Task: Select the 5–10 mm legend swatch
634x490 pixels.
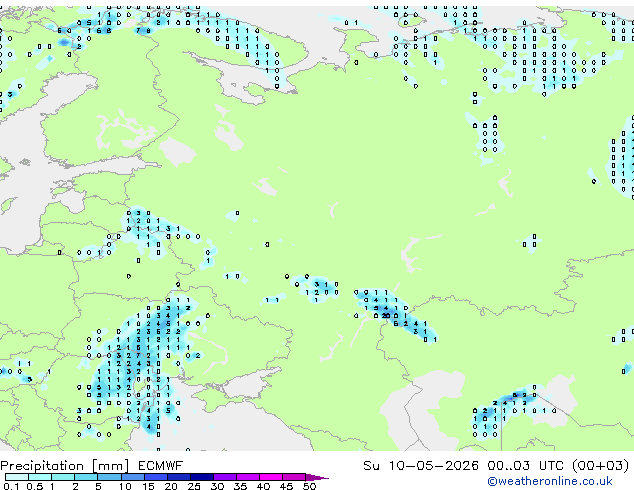Action: (110, 477)
